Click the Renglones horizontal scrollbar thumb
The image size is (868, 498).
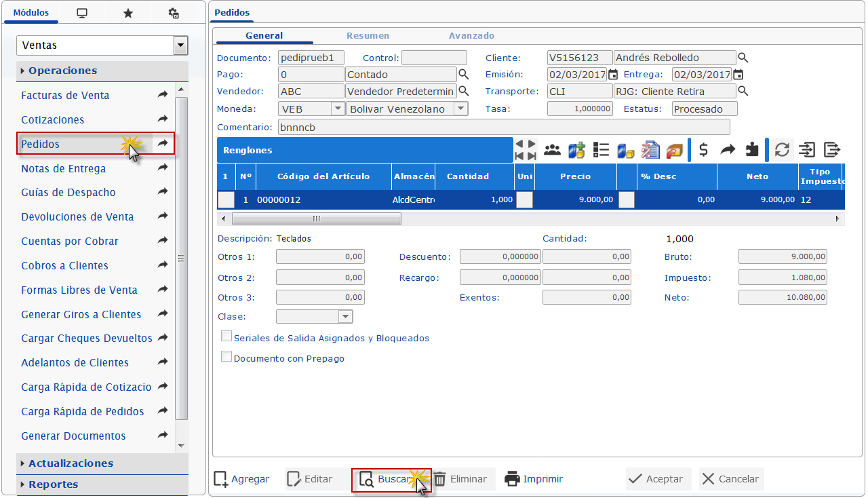point(316,219)
